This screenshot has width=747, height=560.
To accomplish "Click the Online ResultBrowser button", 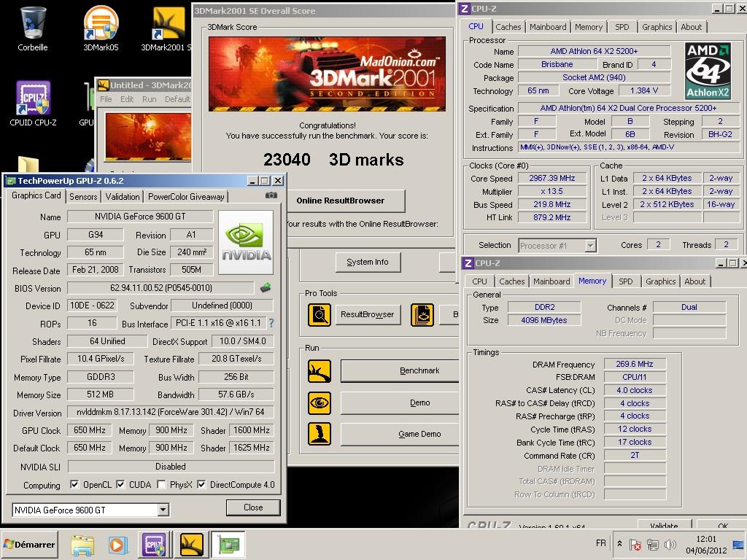I will click(x=345, y=201).
